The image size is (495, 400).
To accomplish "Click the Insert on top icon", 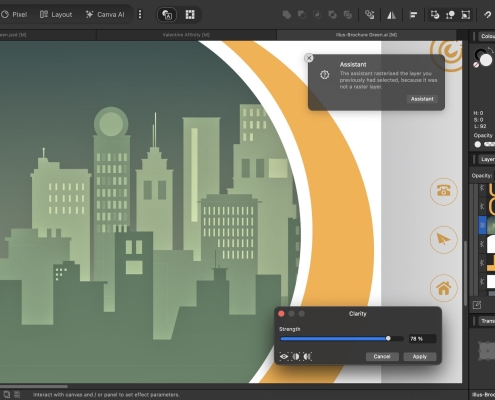I will pyautogui.click(x=450, y=15).
